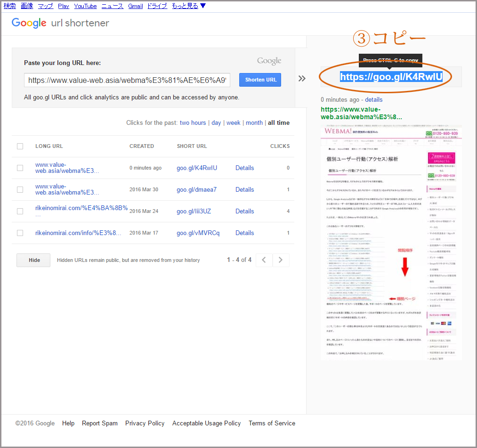The width and height of the screenshot is (477, 448).
Task: Click the CREATED column header
Action: click(x=142, y=146)
